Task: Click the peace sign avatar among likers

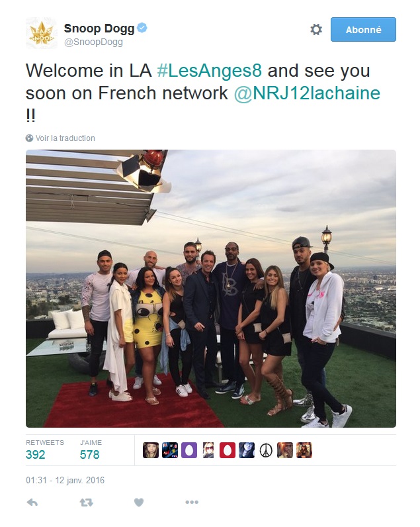Action: click(x=266, y=450)
